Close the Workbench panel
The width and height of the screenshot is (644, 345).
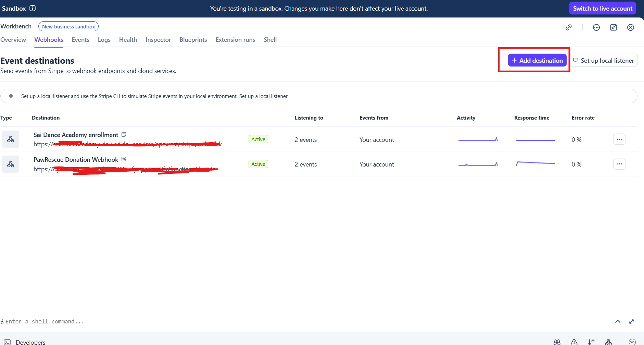point(631,27)
